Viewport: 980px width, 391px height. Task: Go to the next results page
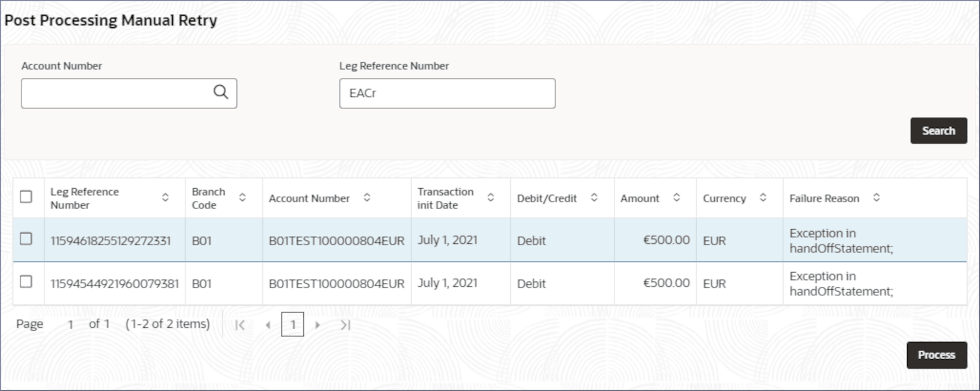pyautogui.click(x=317, y=325)
